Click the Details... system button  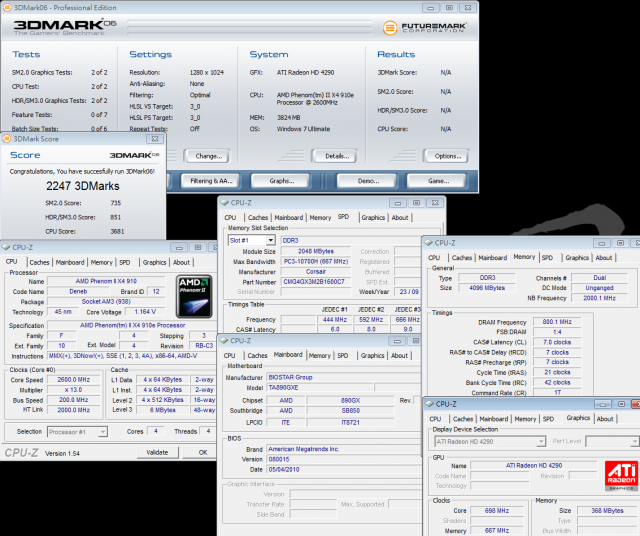[335, 156]
